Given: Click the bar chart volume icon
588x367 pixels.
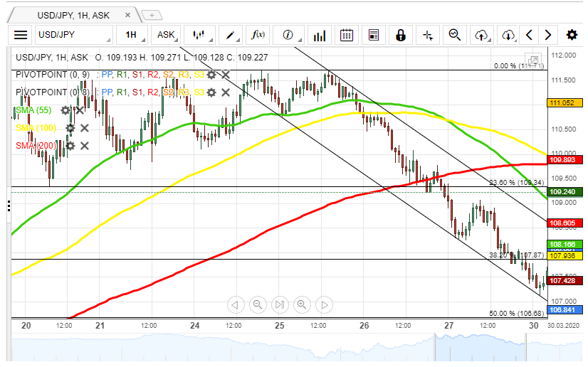Looking at the screenshot, I should click(x=320, y=35).
